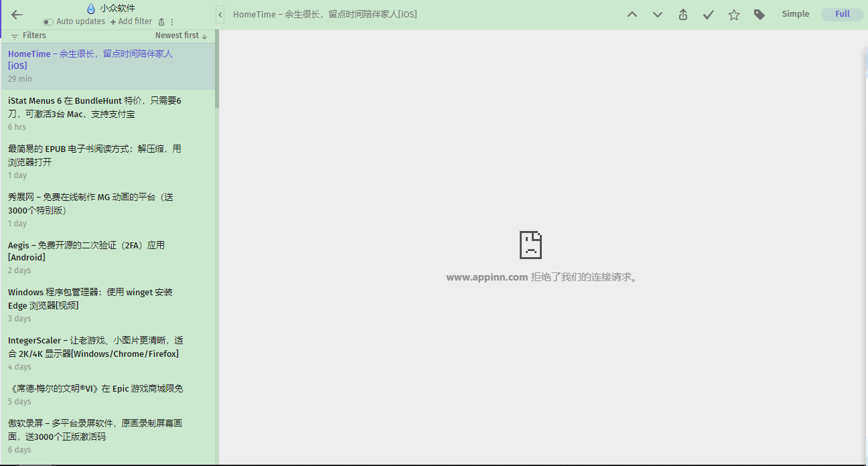Open the iStat Menus 6 BundleHunt article
The width and height of the screenshot is (868, 466).
[94, 107]
